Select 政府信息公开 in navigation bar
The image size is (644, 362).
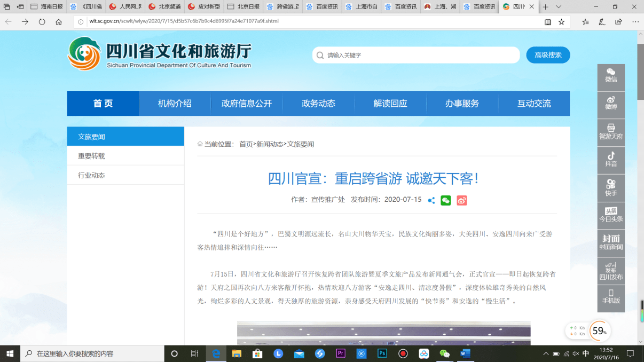pos(247,104)
